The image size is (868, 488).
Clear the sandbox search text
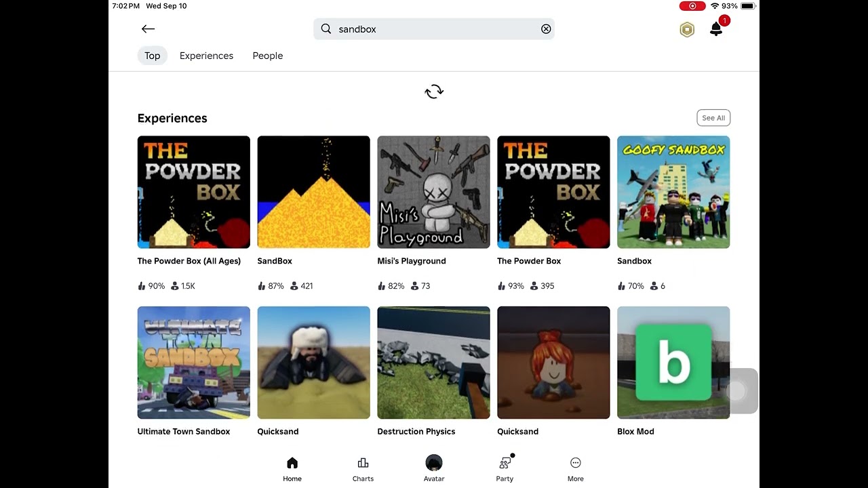(546, 28)
